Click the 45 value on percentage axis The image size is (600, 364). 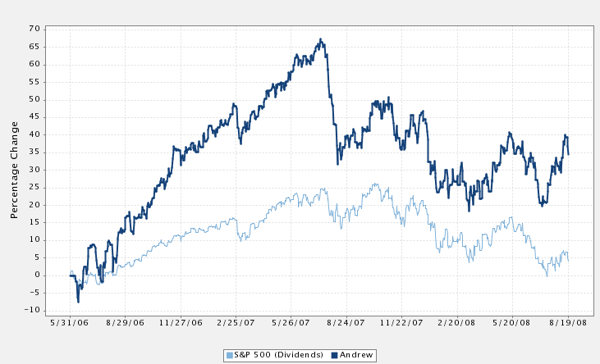coord(34,116)
